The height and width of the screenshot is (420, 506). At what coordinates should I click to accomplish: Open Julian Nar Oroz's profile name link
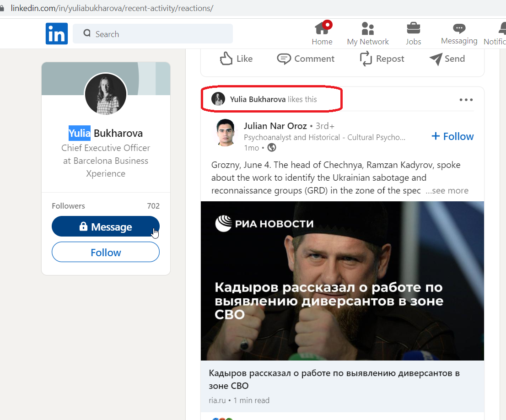(275, 126)
